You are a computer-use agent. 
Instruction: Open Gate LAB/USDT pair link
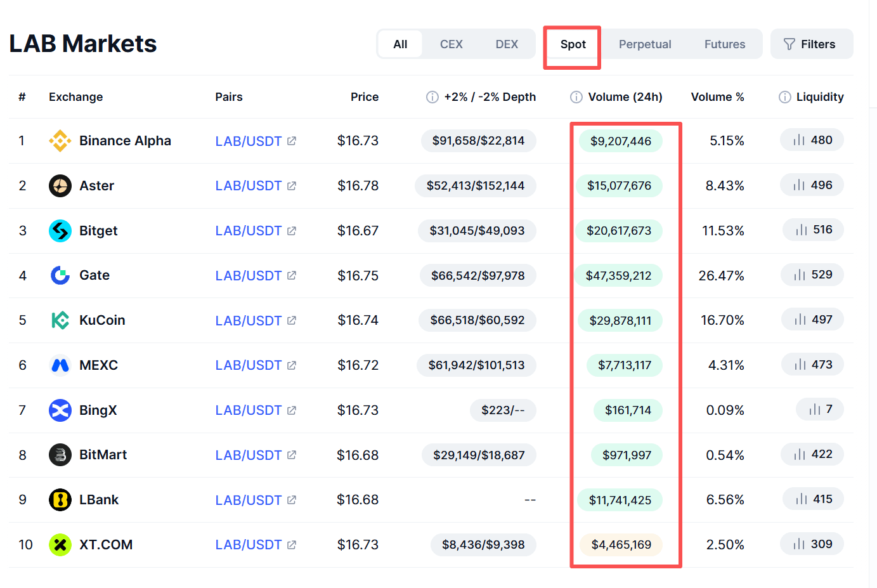tap(249, 276)
